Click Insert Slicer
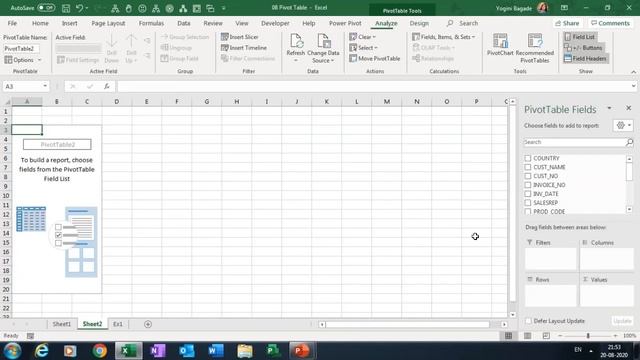 (x=240, y=37)
